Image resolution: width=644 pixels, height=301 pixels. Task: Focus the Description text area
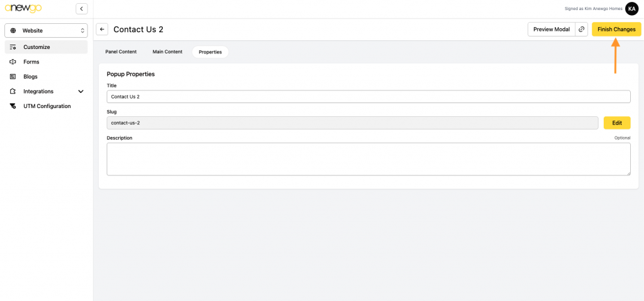(368, 159)
